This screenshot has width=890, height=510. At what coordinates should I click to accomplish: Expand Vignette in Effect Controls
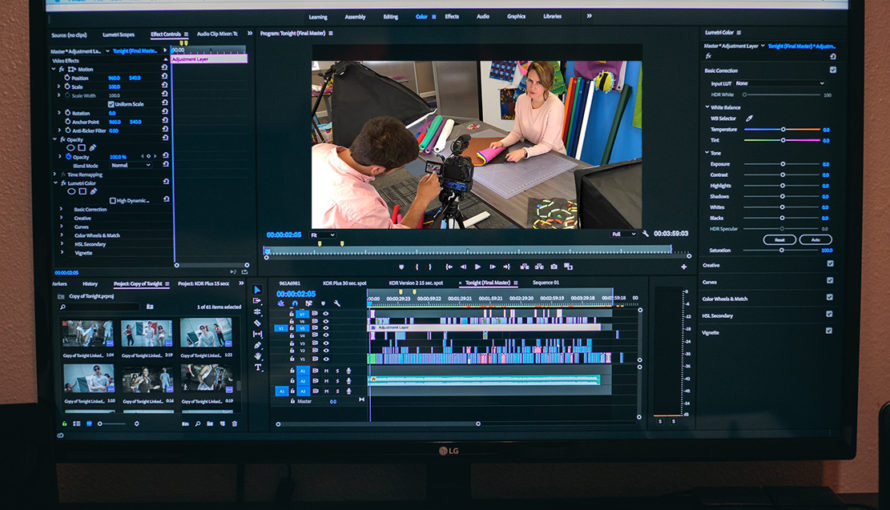(x=61, y=252)
